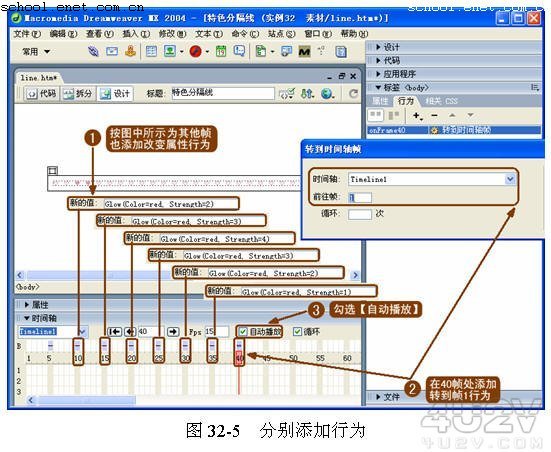Click the hyperlink icon in Insert toolbar
Viewport: 551px width, 452px height.
tap(93, 51)
